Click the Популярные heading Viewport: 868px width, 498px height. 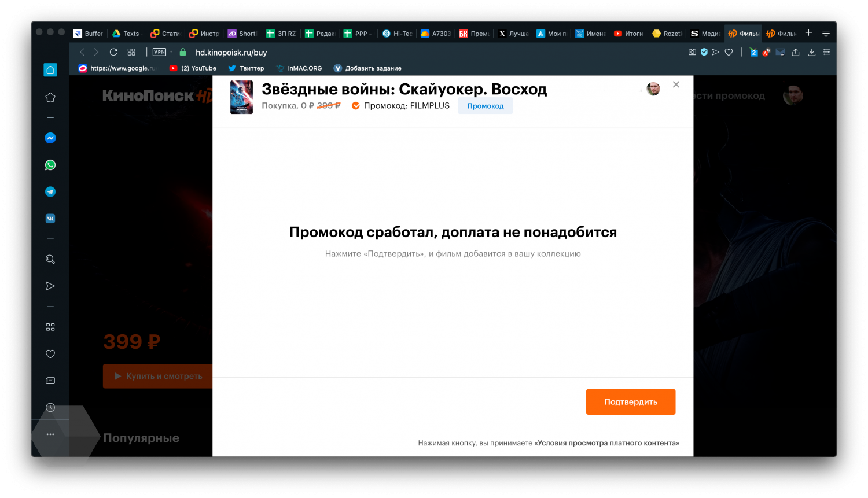(141, 438)
